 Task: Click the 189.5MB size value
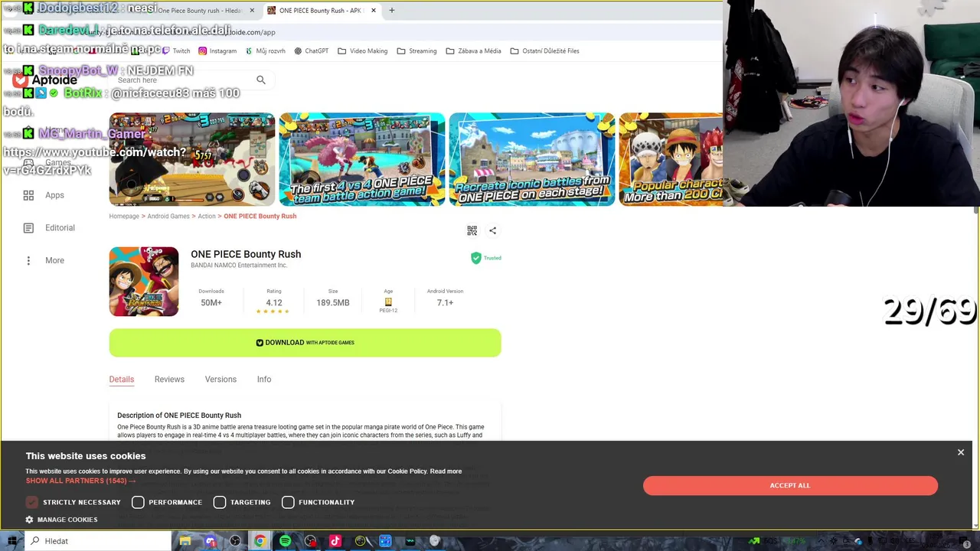(x=333, y=303)
